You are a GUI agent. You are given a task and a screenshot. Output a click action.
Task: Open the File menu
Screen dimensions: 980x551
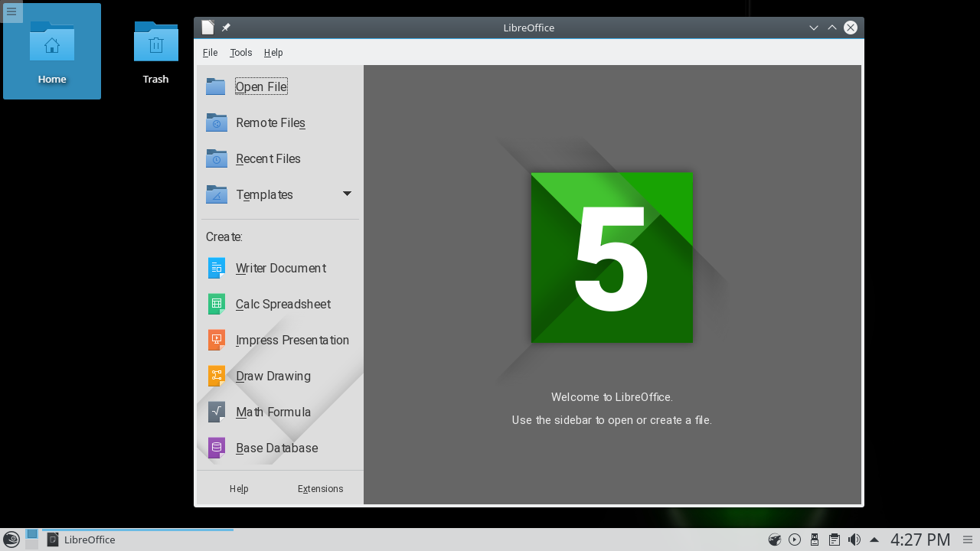pyautogui.click(x=210, y=53)
